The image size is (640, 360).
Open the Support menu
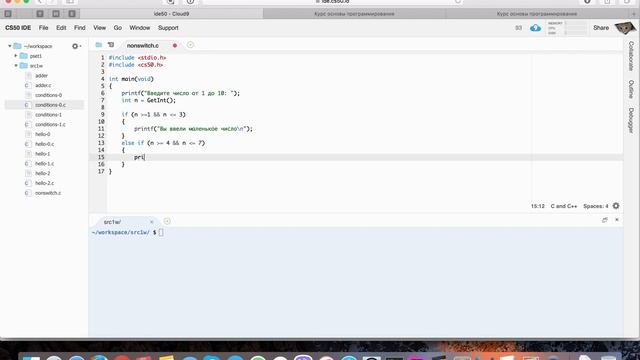pyautogui.click(x=168, y=28)
